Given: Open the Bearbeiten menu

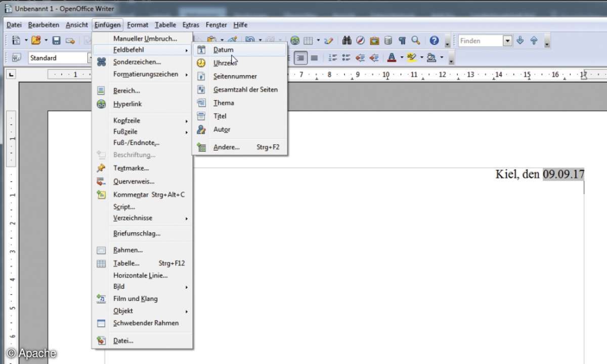Looking at the screenshot, I should pos(44,24).
